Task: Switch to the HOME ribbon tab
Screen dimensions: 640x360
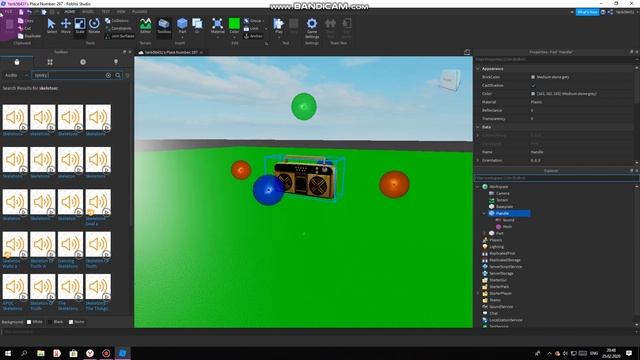Action: (70, 12)
